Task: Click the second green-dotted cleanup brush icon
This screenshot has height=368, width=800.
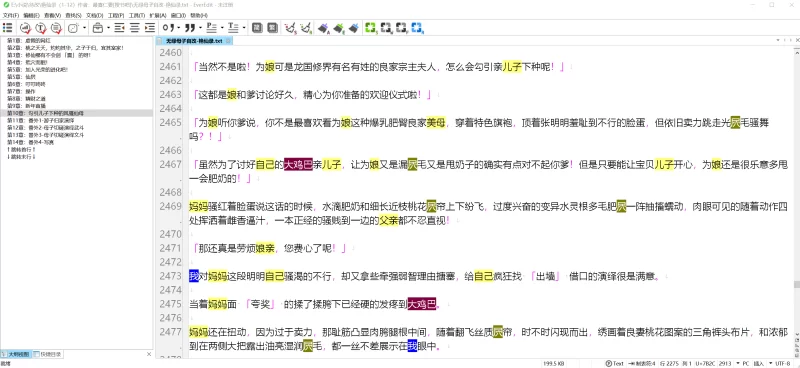Action: (306, 28)
